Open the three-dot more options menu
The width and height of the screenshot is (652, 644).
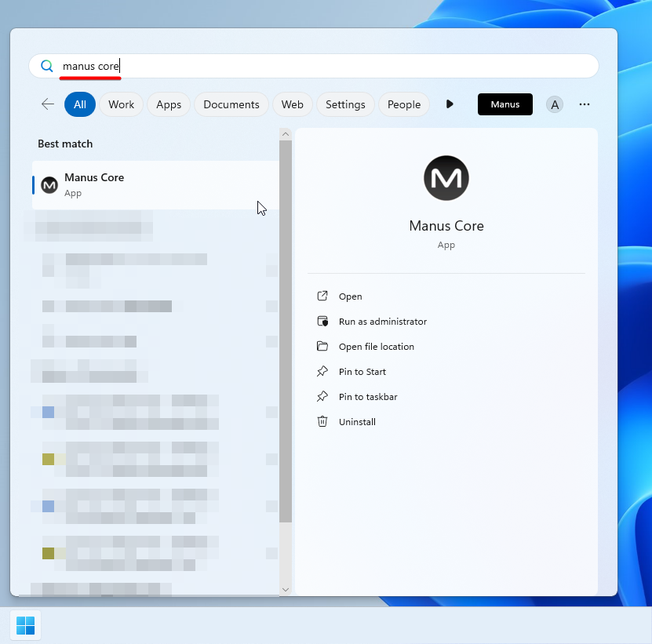(585, 104)
